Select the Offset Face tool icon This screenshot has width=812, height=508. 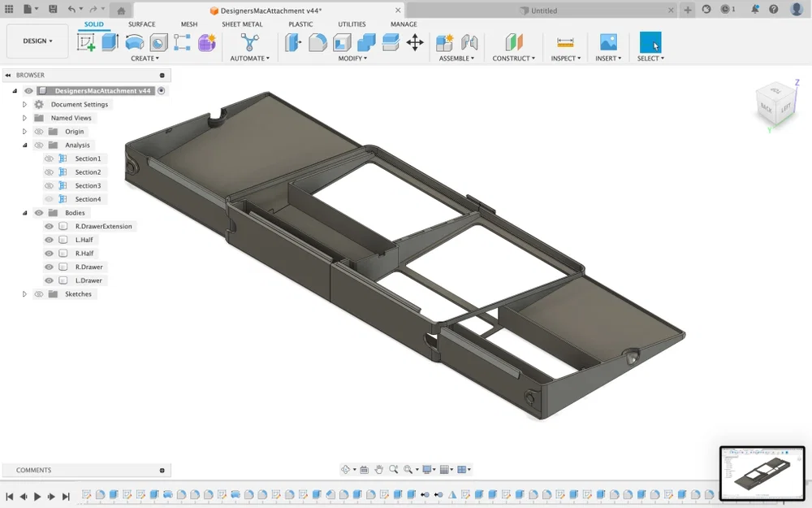(391, 42)
